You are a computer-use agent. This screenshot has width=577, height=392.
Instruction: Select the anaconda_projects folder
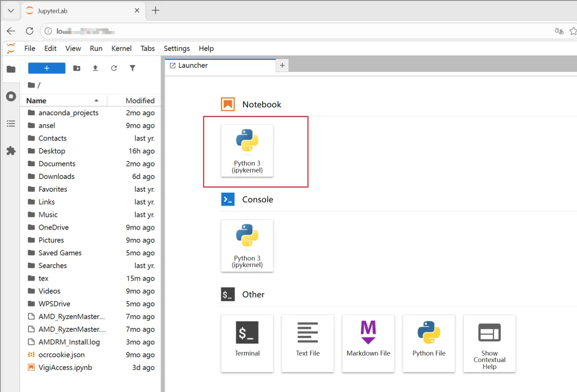[x=91, y=113]
